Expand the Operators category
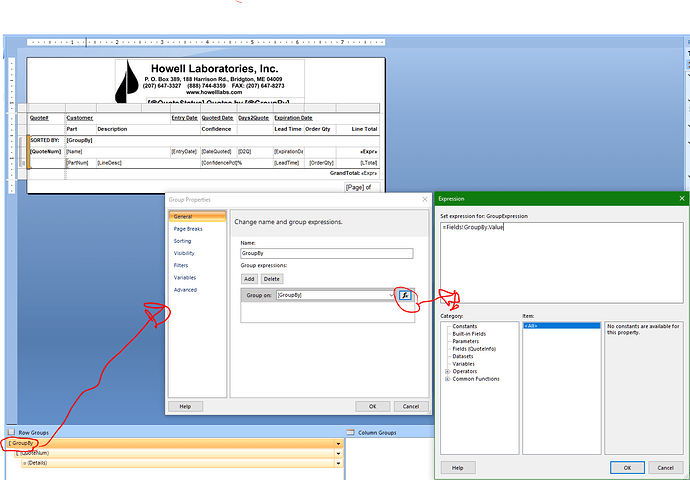 coord(447,371)
